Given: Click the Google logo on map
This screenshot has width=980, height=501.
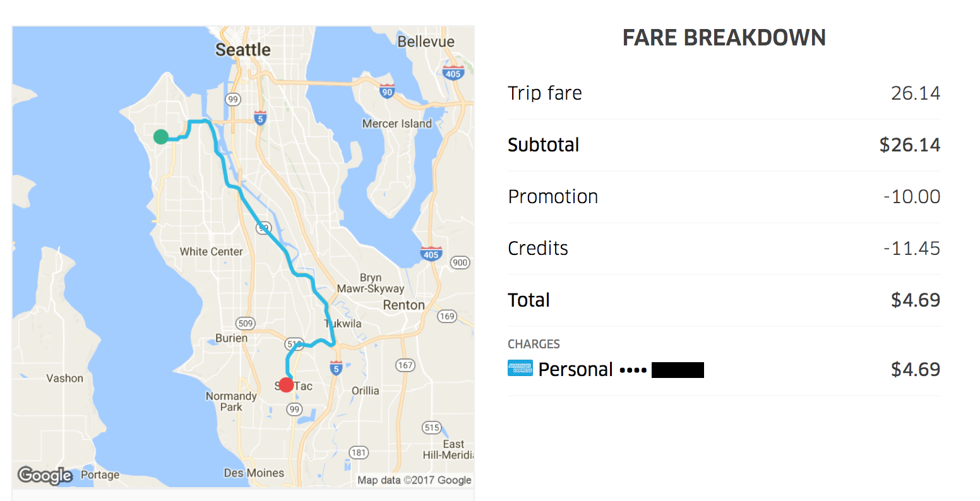Looking at the screenshot, I should tap(45, 474).
